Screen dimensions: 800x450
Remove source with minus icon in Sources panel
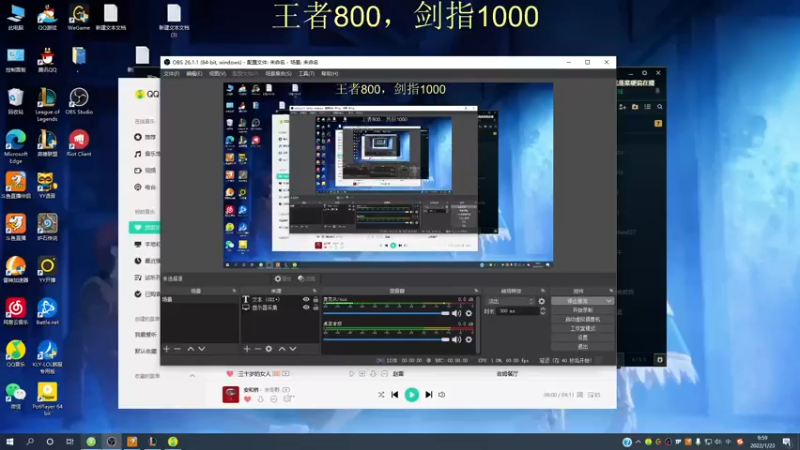[258, 349]
